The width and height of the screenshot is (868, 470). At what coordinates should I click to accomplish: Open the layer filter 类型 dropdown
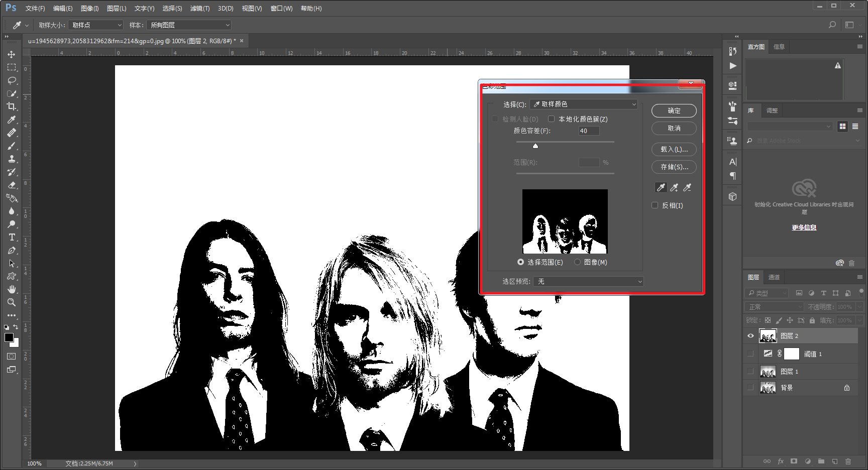coord(767,293)
